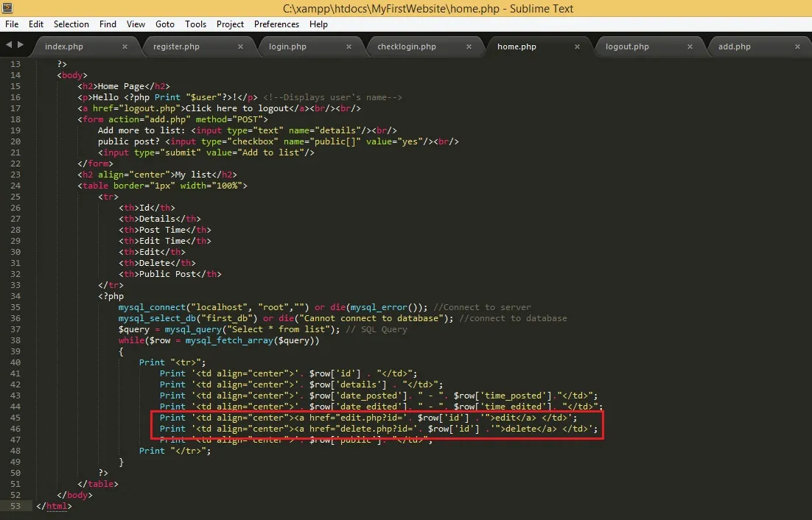
Task: Open the File menu
Action: click(12, 24)
